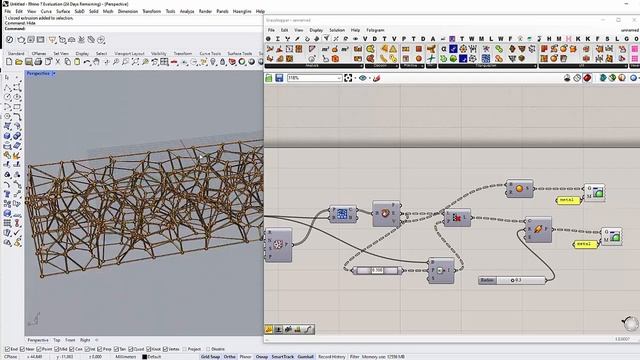This screenshot has height=360, width=640.
Task: Click the Undo arrow icon in Rhino toolbar
Action: coord(87,62)
